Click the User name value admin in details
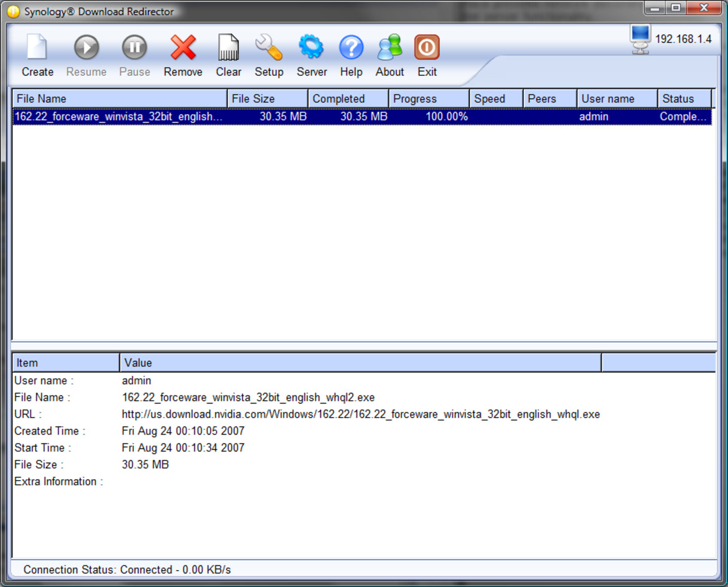This screenshot has width=728, height=587. click(x=136, y=381)
